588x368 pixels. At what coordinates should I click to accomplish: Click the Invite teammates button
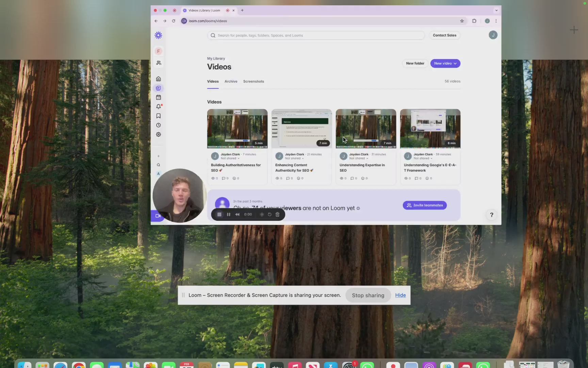coord(424,205)
